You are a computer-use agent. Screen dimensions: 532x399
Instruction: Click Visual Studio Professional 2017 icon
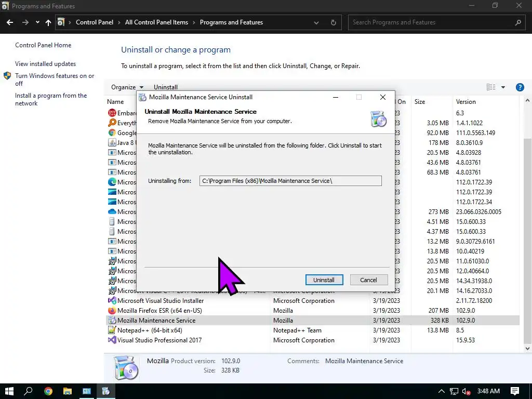112,340
